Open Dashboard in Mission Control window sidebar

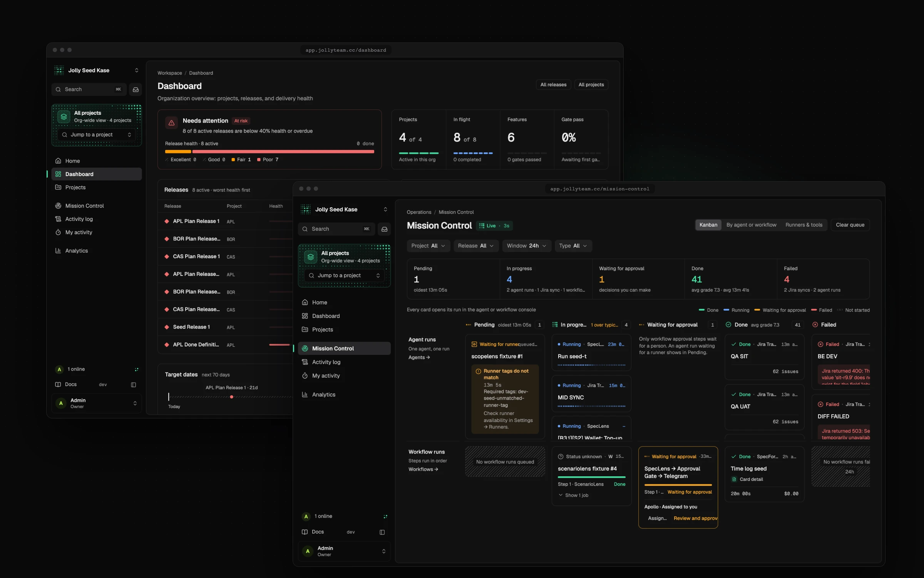(344, 316)
